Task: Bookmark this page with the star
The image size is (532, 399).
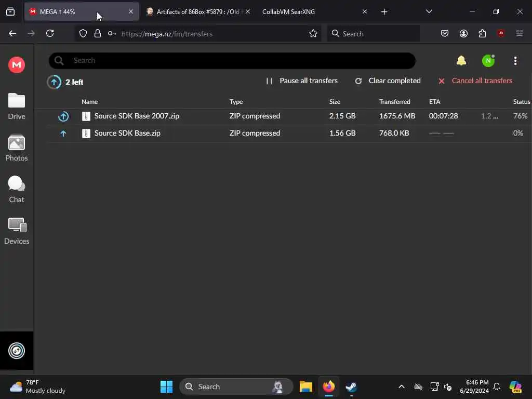Action: tap(313, 33)
